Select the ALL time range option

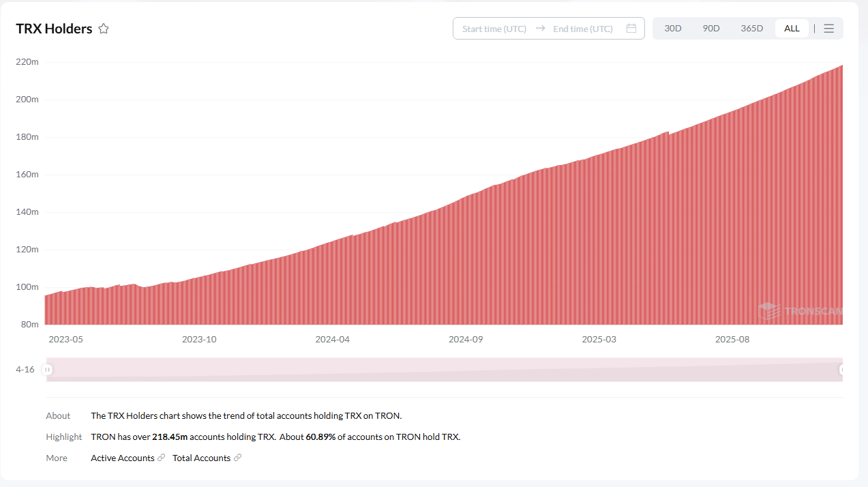click(792, 29)
